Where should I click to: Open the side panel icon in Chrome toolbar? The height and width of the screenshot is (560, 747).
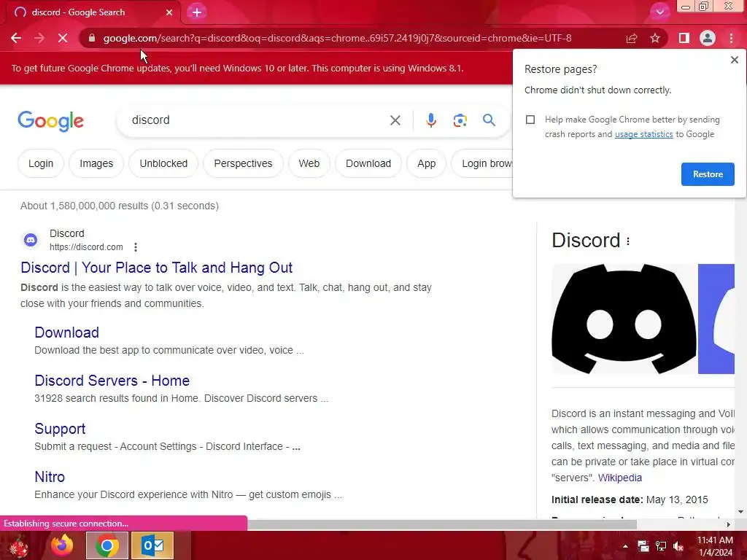pos(684,38)
